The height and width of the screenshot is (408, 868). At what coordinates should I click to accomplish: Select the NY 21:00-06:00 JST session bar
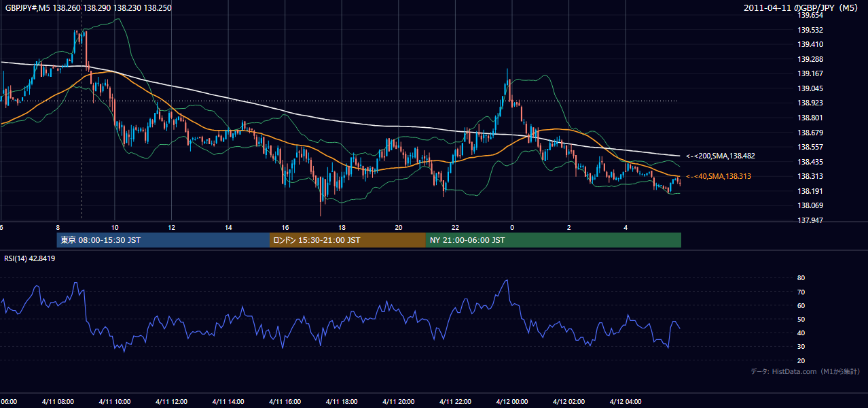[554, 240]
